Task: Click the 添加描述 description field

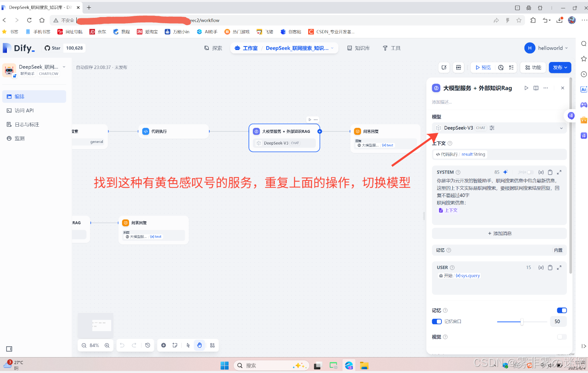Action: 442,102
